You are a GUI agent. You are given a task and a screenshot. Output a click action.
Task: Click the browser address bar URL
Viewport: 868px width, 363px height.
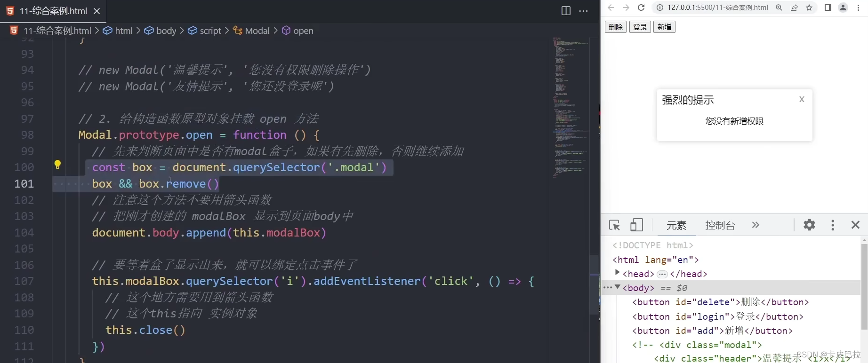point(718,8)
